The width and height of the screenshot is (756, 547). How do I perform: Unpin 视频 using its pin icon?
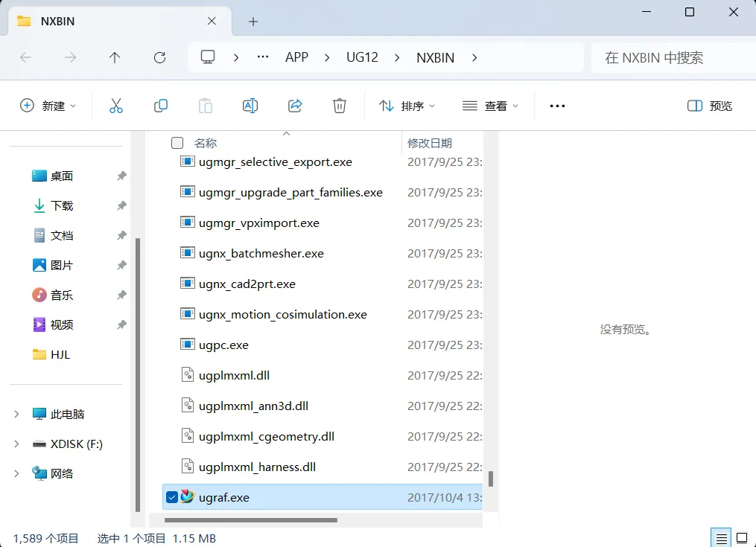coord(121,324)
